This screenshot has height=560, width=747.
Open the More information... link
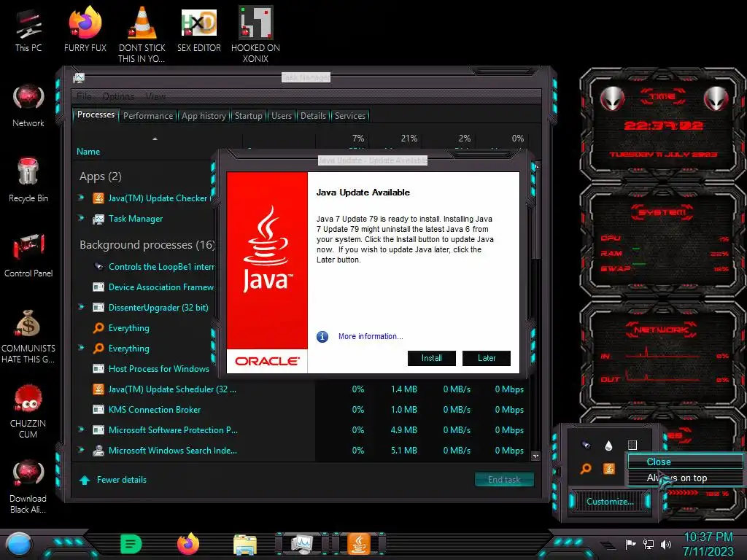point(371,336)
